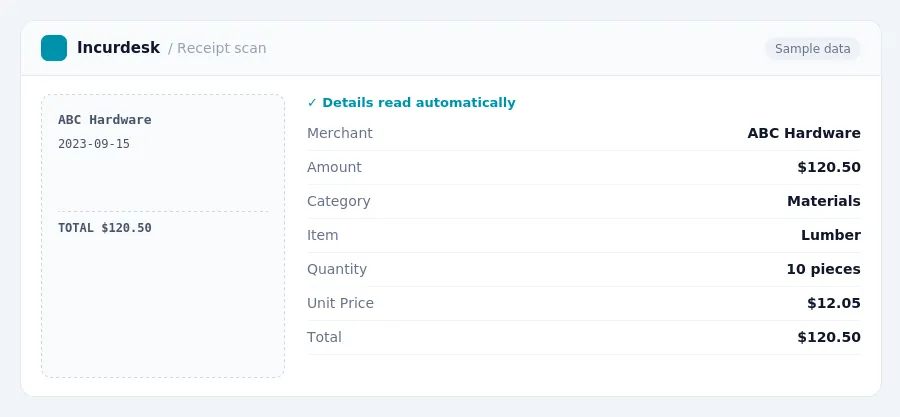Viewport: 900px width, 417px height.
Task: Select the ABC Hardware merchant value
Action: click(x=804, y=133)
